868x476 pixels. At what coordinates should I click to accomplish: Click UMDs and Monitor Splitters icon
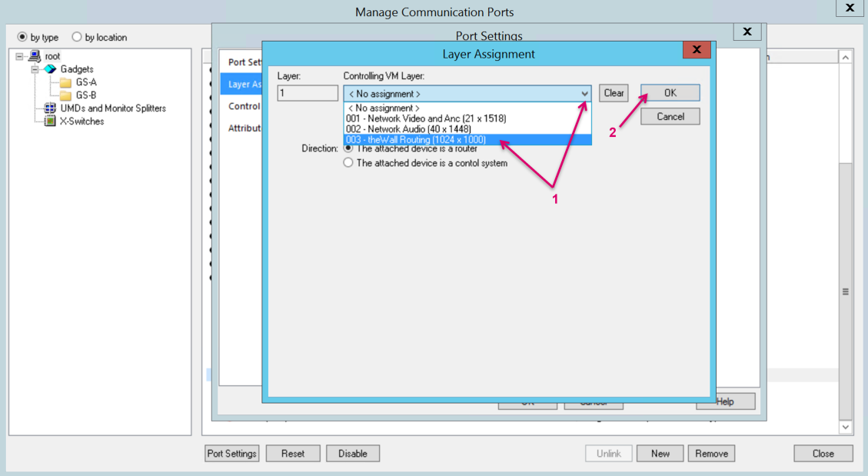[50, 108]
